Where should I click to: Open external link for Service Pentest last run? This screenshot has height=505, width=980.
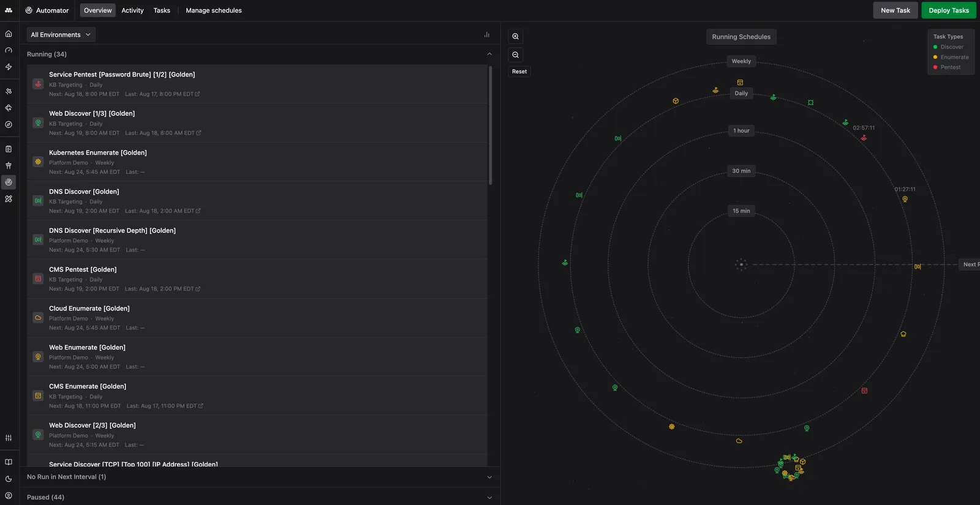coord(197,94)
